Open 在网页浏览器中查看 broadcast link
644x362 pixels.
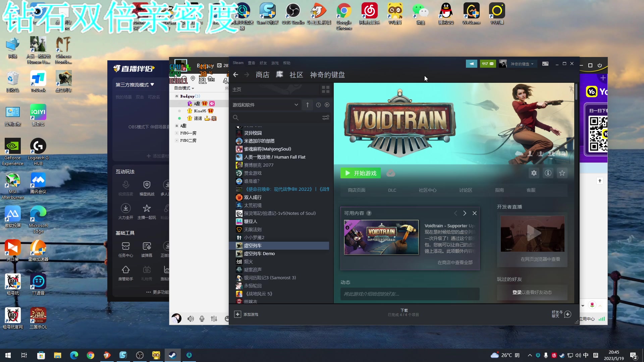[540, 259]
